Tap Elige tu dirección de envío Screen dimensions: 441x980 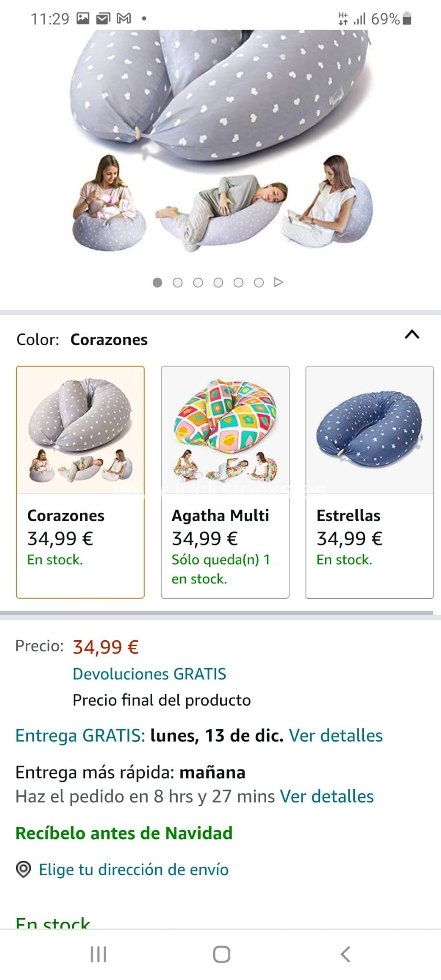click(134, 869)
